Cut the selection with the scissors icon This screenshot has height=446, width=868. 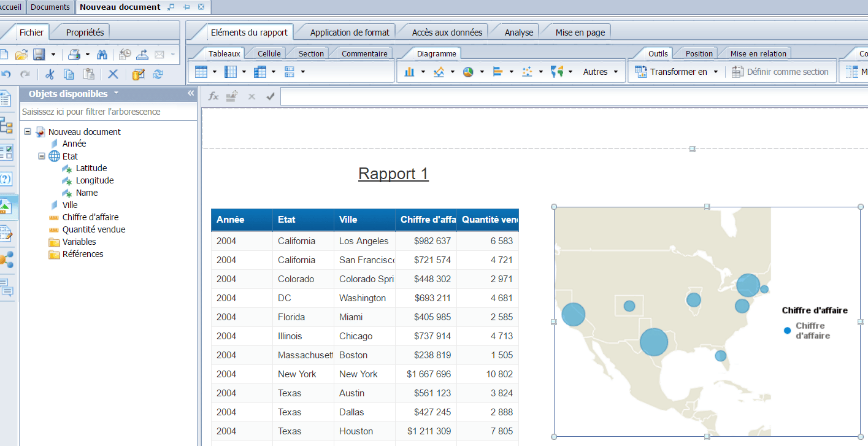coord(50,74)
